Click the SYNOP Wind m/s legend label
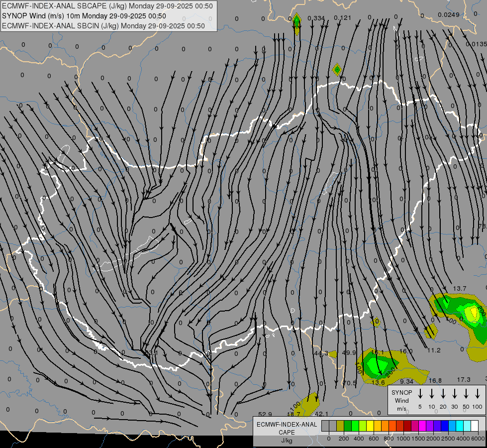The width and height of the screenshot is (487, 448). point(401,400)
